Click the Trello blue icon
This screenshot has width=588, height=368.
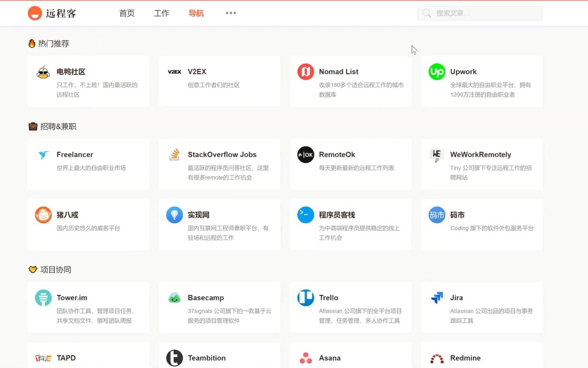pyautogui.click(x=306, y=298)
